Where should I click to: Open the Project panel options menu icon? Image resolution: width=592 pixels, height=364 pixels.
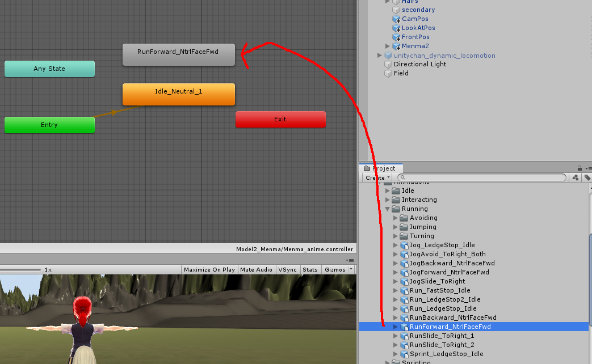(588, 168)
